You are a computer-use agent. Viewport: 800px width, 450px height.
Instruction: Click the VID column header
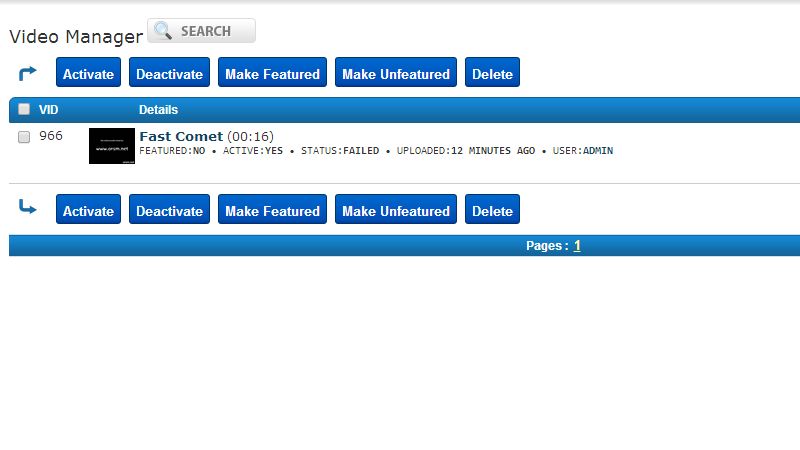tap(48, 110)
